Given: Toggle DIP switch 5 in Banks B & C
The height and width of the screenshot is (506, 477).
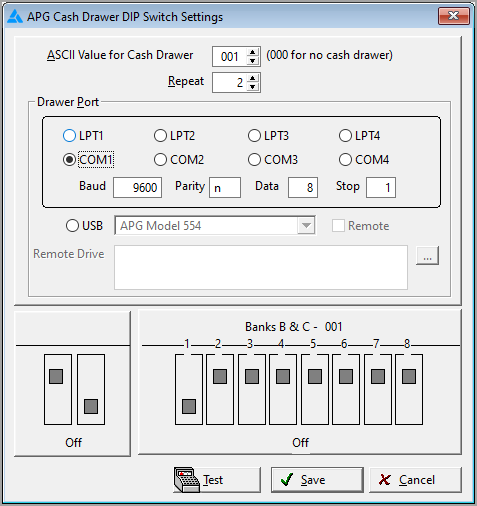Looking at the screenshot, I should [x=315, y=389].
